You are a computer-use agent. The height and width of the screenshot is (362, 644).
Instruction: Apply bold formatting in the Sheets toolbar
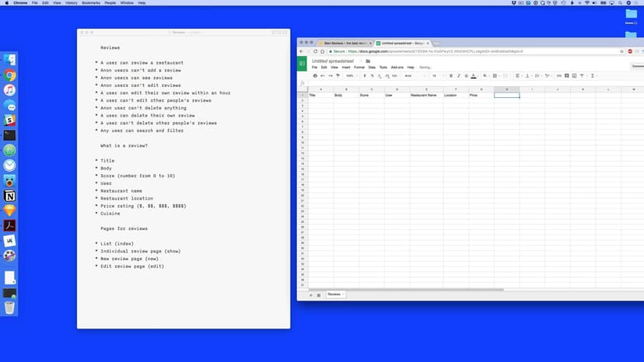coord(451,76)
